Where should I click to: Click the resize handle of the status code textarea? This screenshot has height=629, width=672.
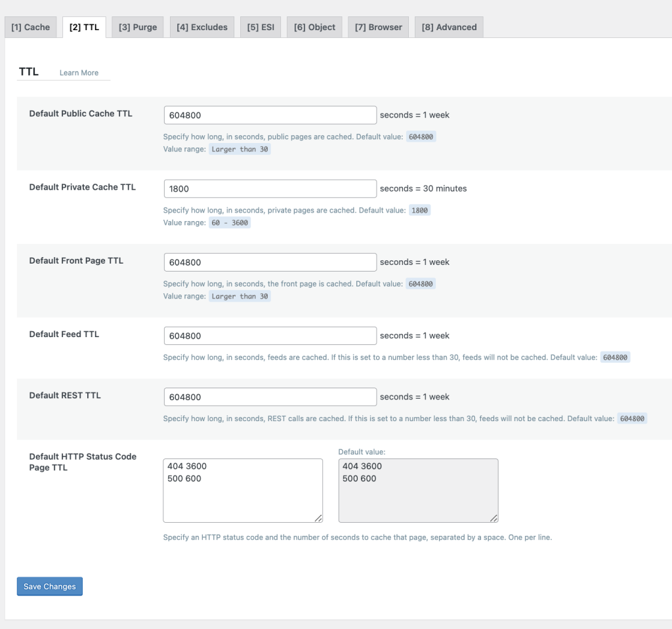pos(319,519)
